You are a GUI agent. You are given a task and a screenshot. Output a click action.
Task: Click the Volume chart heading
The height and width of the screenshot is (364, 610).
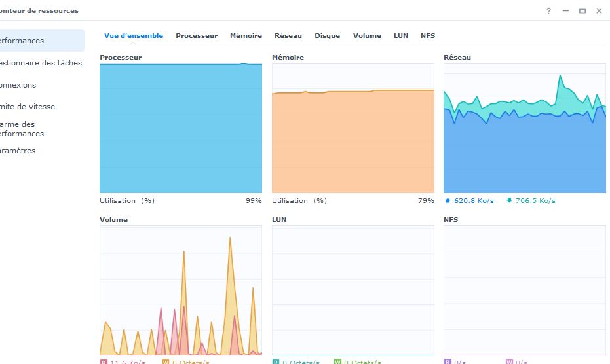point(113,219)
